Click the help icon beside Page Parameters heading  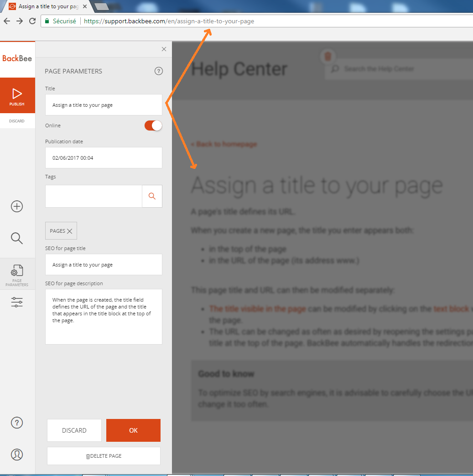pyautogui.click(x=159, y=71)
